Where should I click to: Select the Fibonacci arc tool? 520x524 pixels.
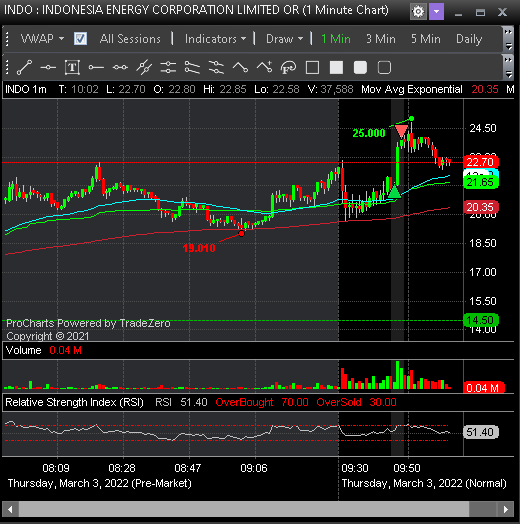coord(288,68)
